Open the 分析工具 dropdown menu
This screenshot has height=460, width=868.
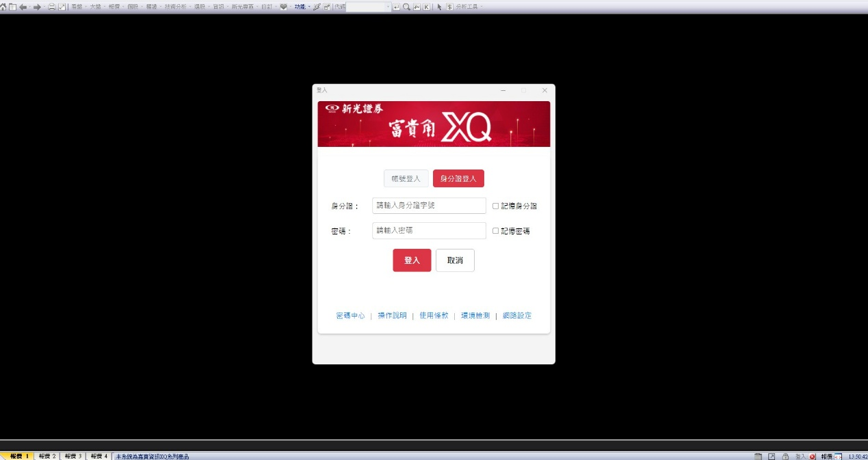click(x=468, y=7)
